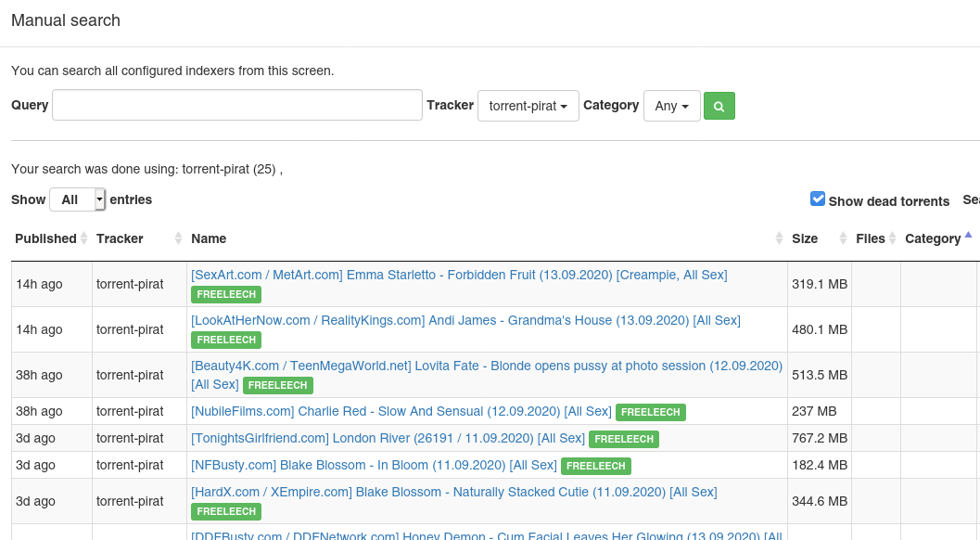Focus the Query search input field
The height and width of the screenshot is (540, 980).
(x=237, y=105)
